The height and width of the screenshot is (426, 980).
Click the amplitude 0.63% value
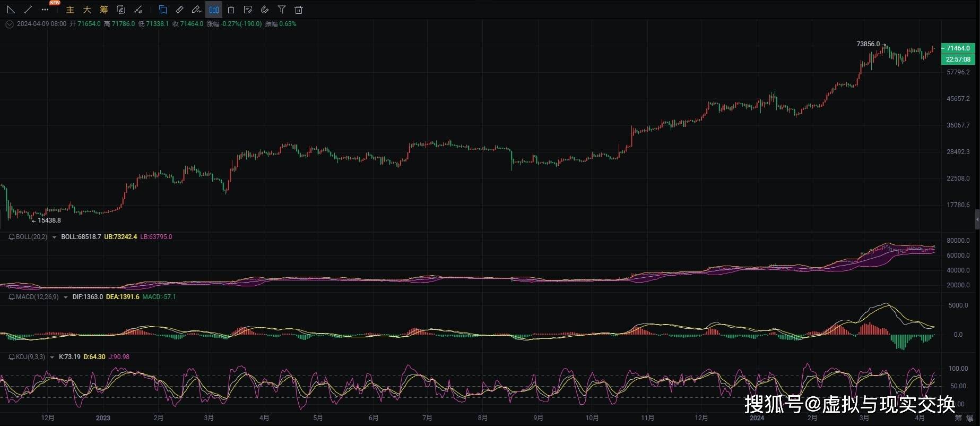pos(288,24)
